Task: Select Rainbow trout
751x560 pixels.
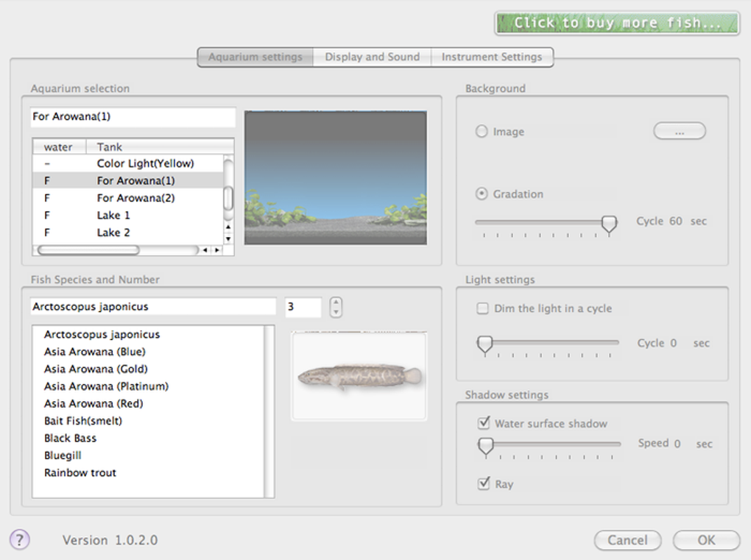Action: point(148,472)
